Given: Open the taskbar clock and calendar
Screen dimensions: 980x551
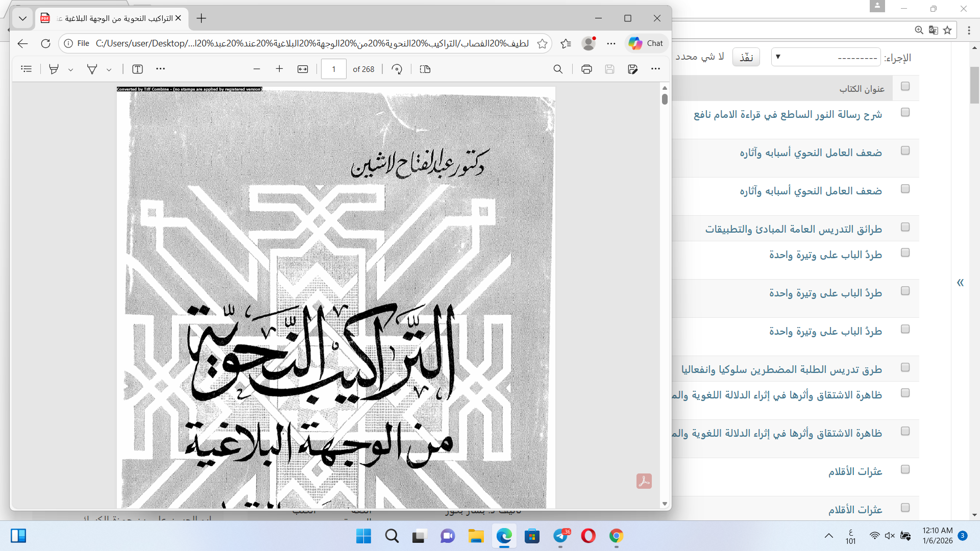Looking at the screenshot, I should click(938, 536).
